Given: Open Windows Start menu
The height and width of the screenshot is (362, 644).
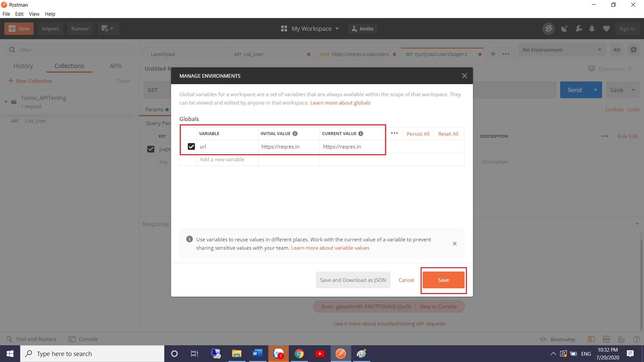Looking at the screenshot, I should (10, 353).
